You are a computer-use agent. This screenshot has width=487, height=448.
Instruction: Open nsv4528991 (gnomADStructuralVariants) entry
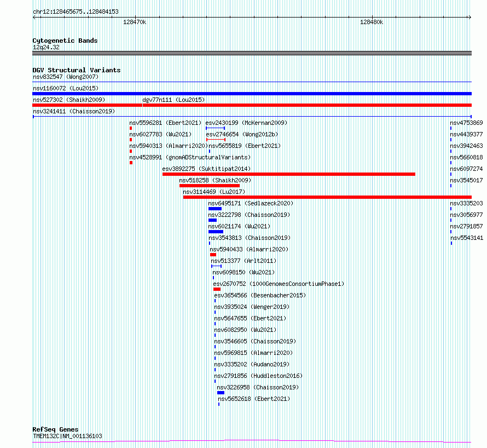tap(190, 157)
